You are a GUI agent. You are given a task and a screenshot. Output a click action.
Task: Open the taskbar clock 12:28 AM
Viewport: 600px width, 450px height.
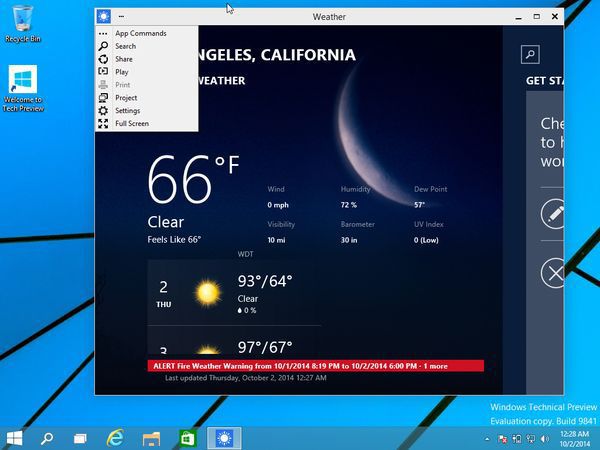[x=574, y=439]
